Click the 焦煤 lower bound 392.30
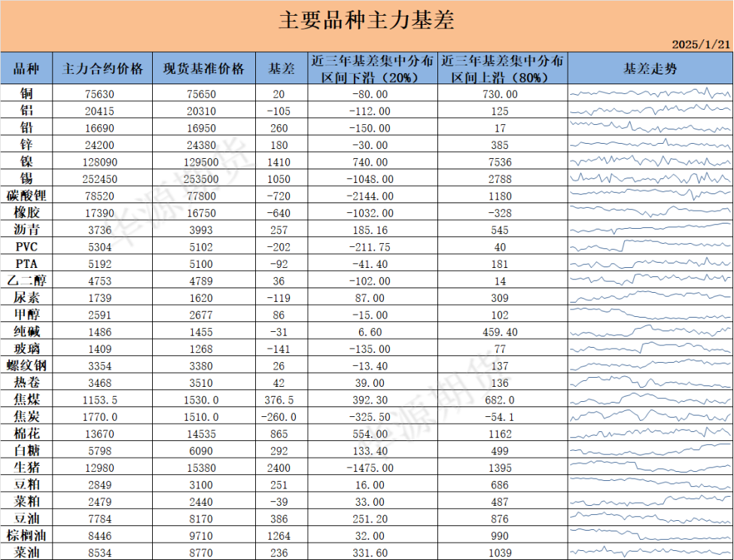The image size is (734, 560). [x=372, y=400]
